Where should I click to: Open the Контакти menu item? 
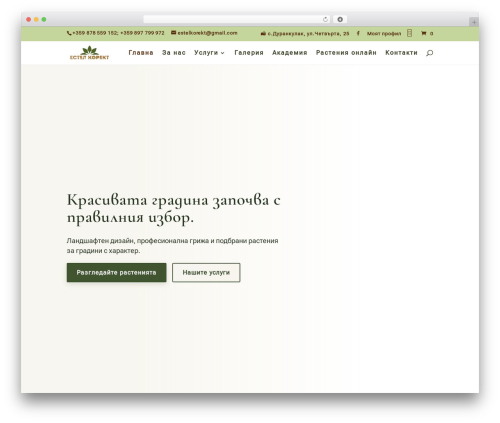tap(401, 53)
